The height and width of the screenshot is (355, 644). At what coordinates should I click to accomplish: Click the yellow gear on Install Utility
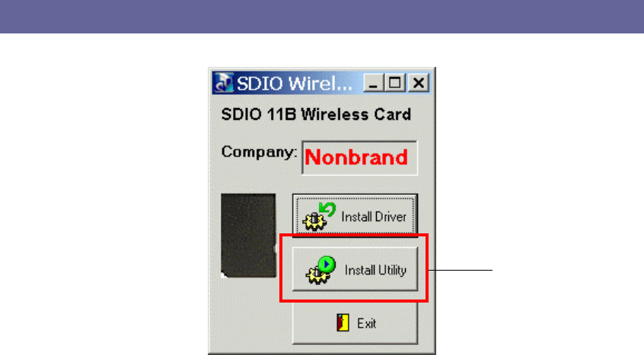click(x=317, y=274)
